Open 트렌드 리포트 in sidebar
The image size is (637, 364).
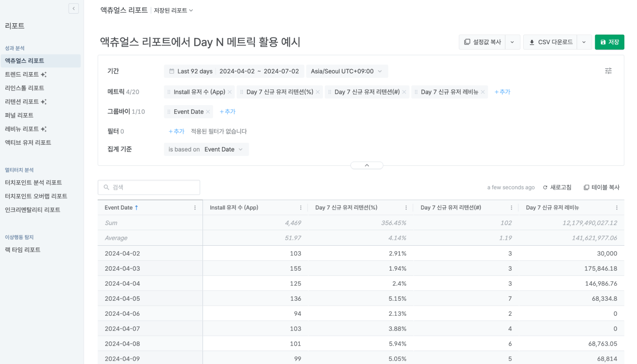40,74
